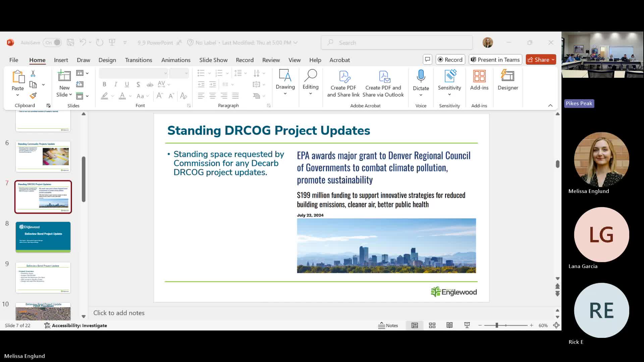Image resolution: width=644 pixels, height=362 pixels.
Task: Click the Format Painter brush icon
Action: (33, 96)
